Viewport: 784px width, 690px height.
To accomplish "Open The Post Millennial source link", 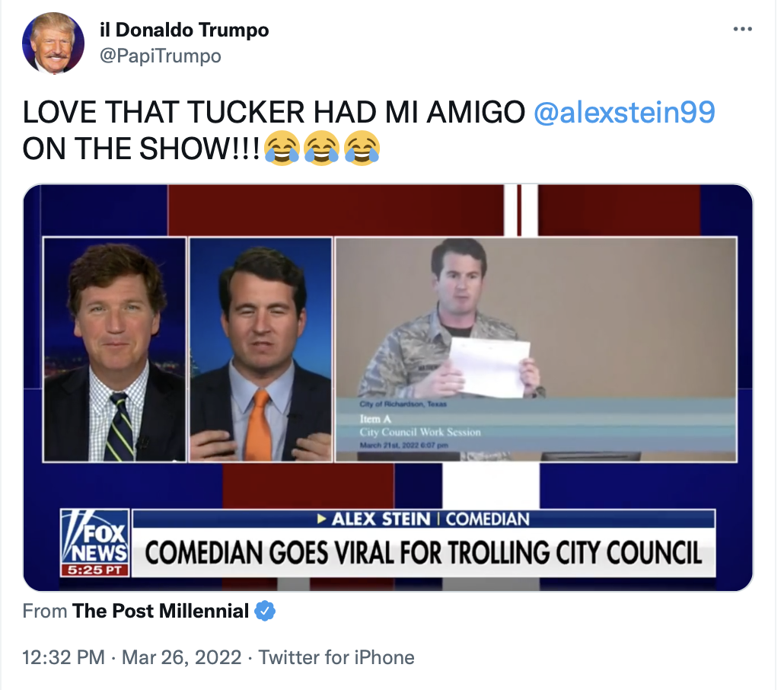I will coord(161,611).
